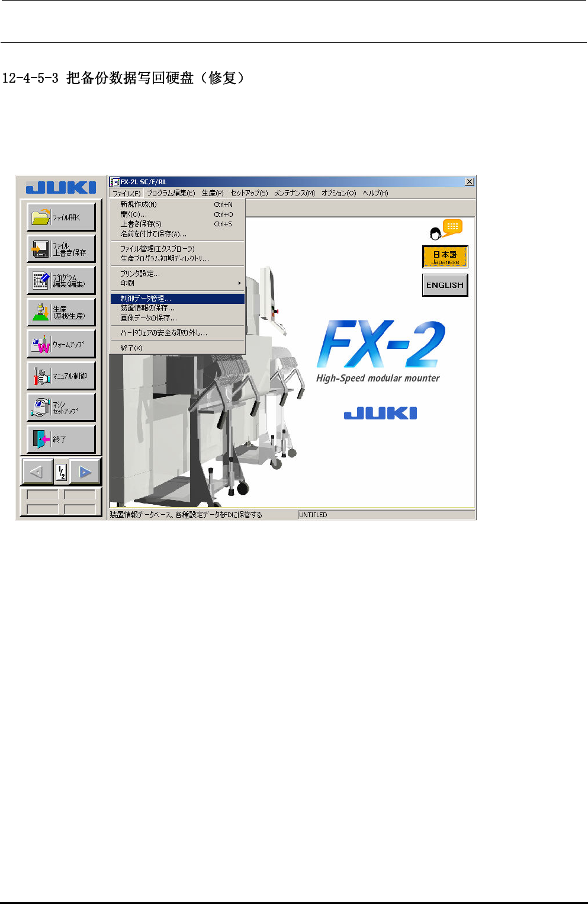Open the メンテナンス(M) menu
The width and height of the screenshot is (588, 904).
(294, 193)
